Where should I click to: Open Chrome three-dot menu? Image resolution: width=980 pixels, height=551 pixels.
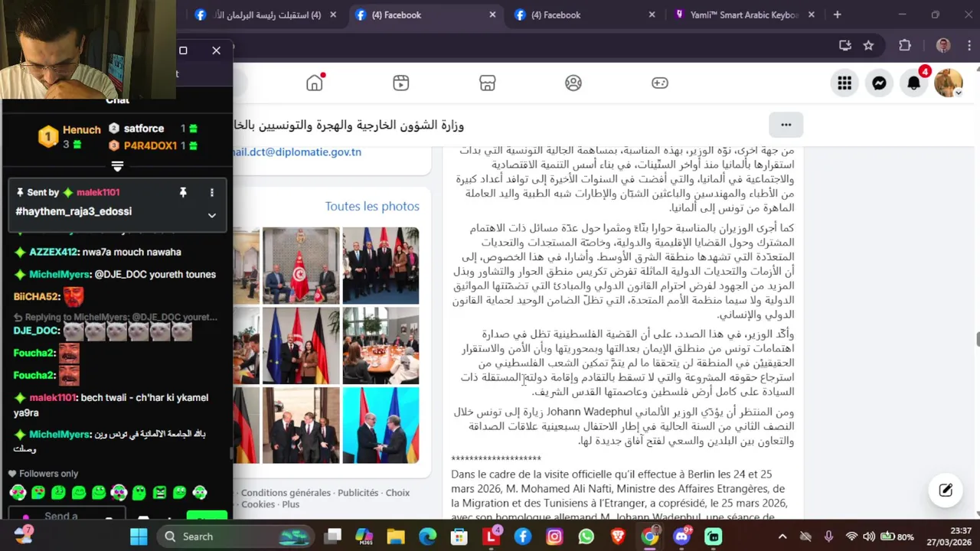click(969, 45)
